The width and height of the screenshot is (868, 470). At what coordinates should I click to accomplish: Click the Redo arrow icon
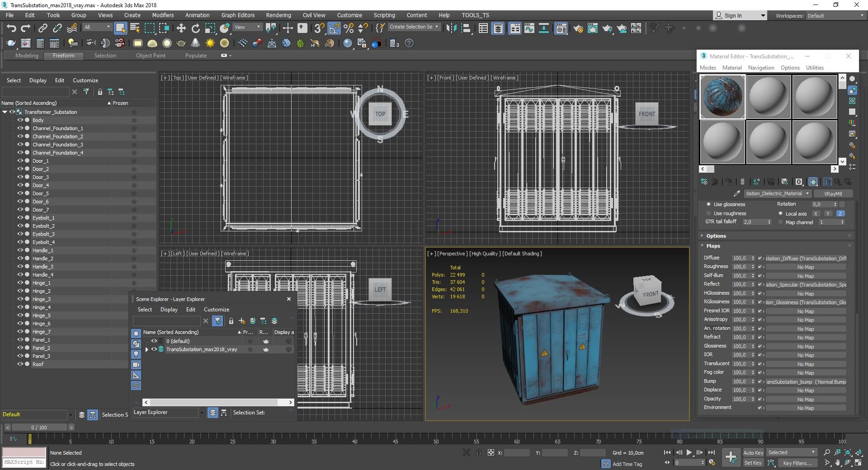click(x=26, y=28)
